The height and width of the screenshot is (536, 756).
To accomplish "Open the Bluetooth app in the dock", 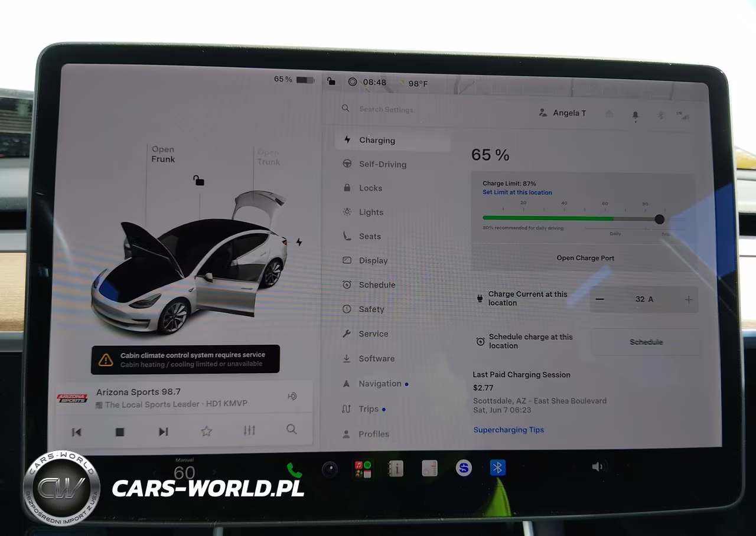I will point(498,468).
